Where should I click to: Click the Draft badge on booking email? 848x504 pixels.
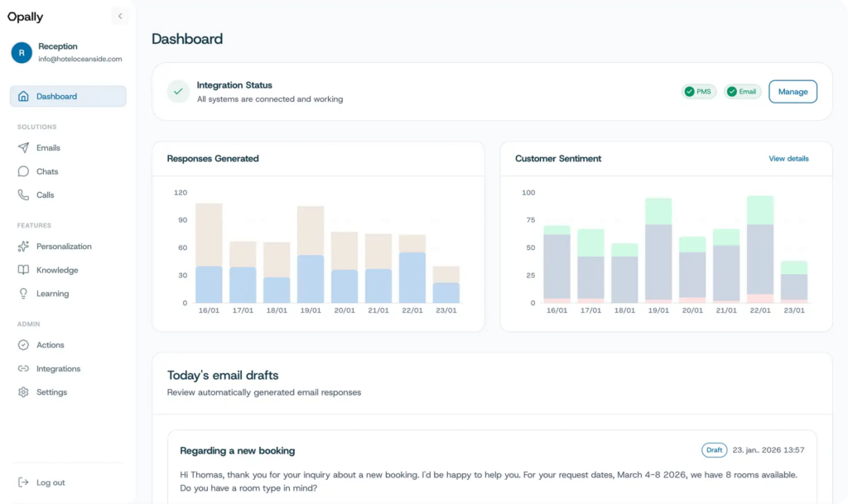click(x=714, y=450)
